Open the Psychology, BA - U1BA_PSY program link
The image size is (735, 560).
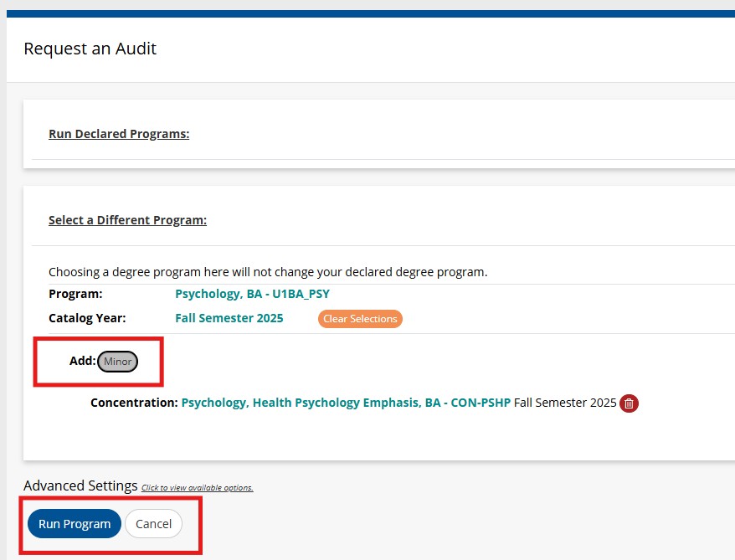pos(252,294)
